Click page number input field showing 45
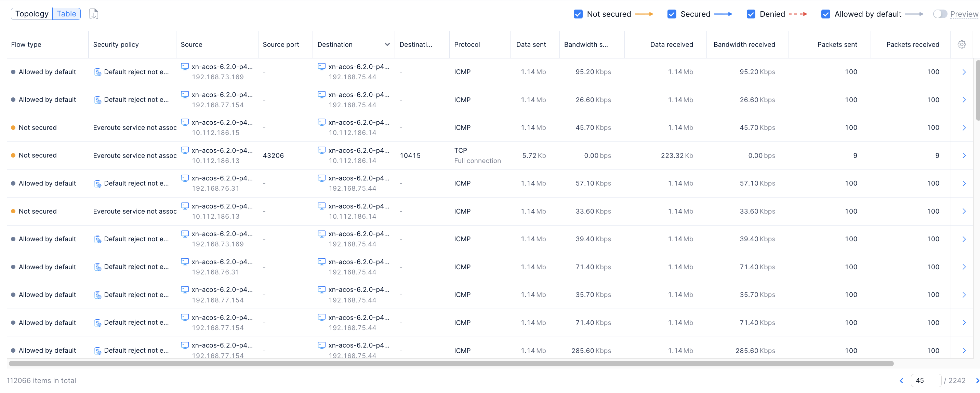980x393 pixels. click(926, 380)
